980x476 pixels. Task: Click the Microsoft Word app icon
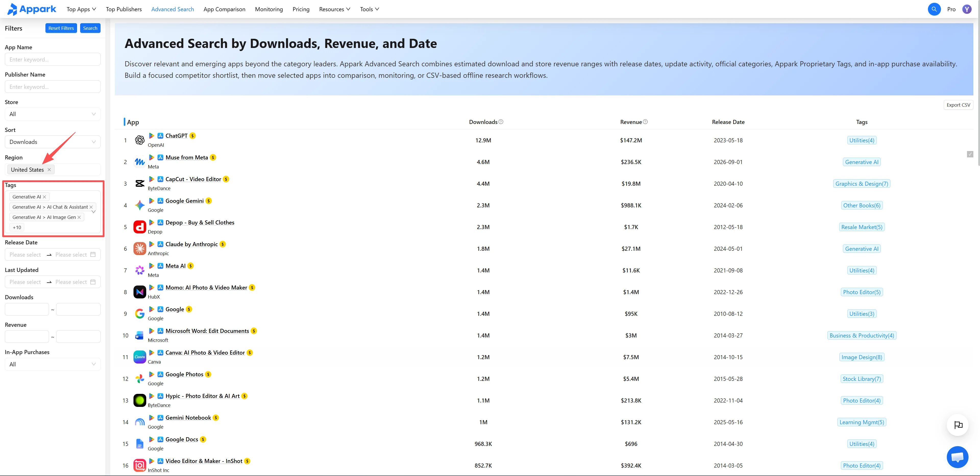pos(140,335)
